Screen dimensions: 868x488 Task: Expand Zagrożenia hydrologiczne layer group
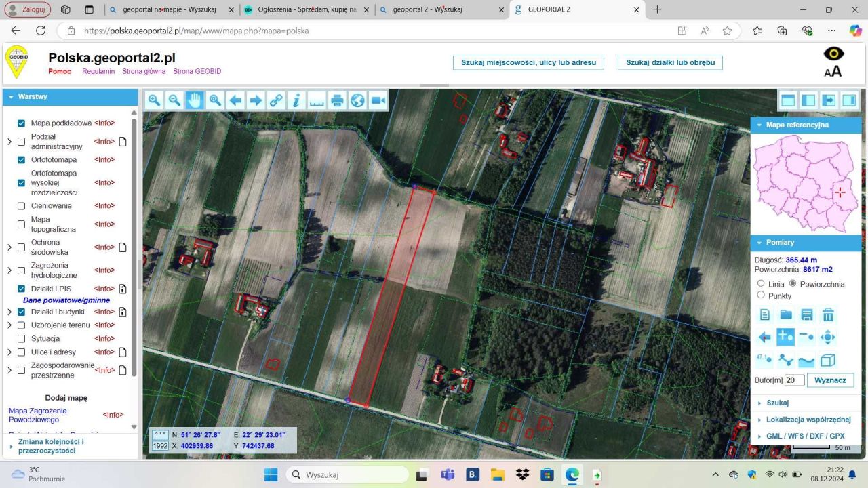9,270
